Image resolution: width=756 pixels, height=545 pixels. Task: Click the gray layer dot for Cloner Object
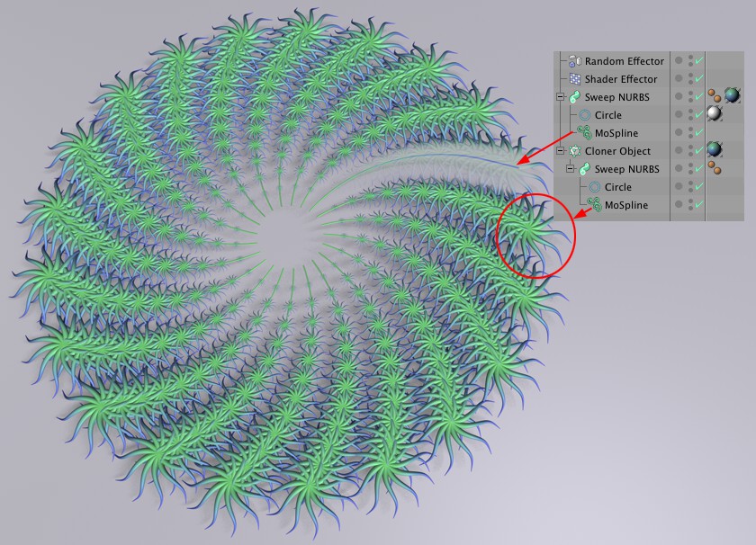pyautogui.click(x=679, y=150)
